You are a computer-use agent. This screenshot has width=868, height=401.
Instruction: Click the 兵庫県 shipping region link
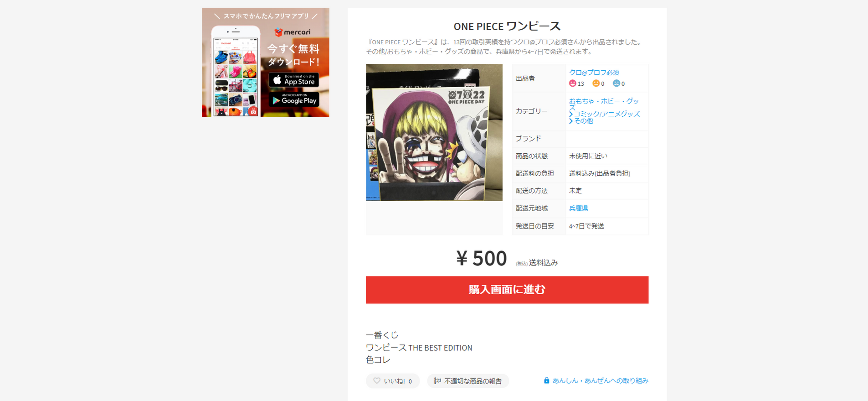tap(579, 208)
